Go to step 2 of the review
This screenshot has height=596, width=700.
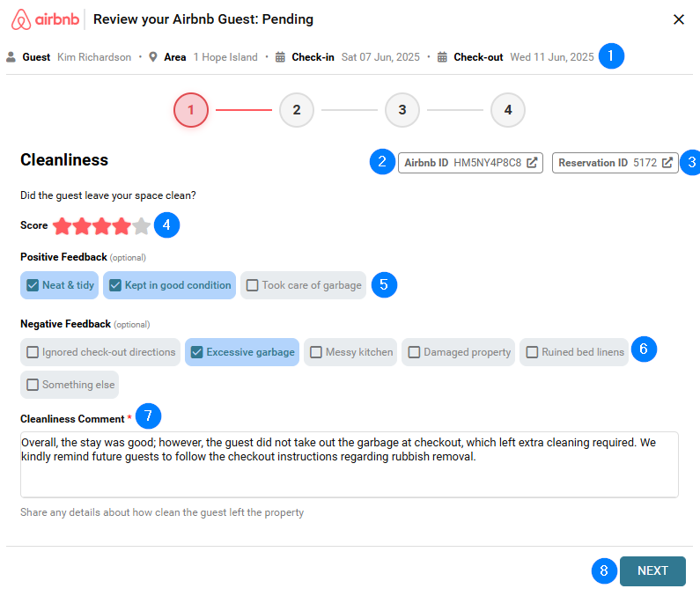(297, 110)
